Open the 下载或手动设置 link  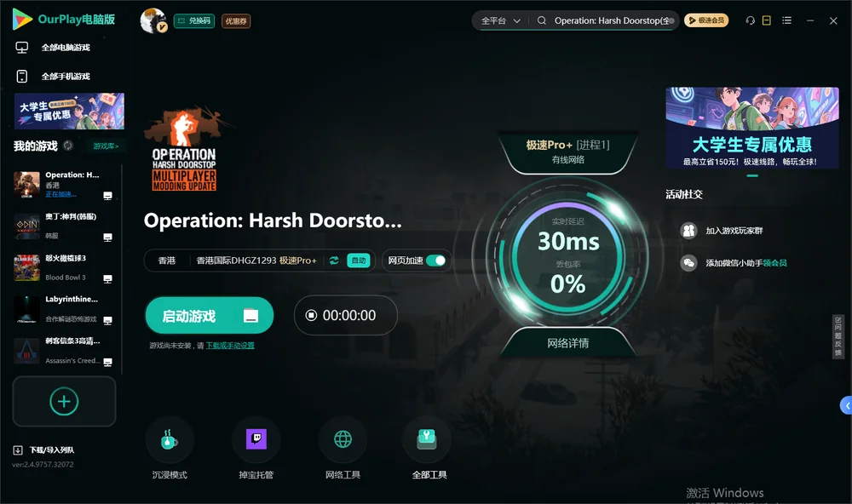230,346
